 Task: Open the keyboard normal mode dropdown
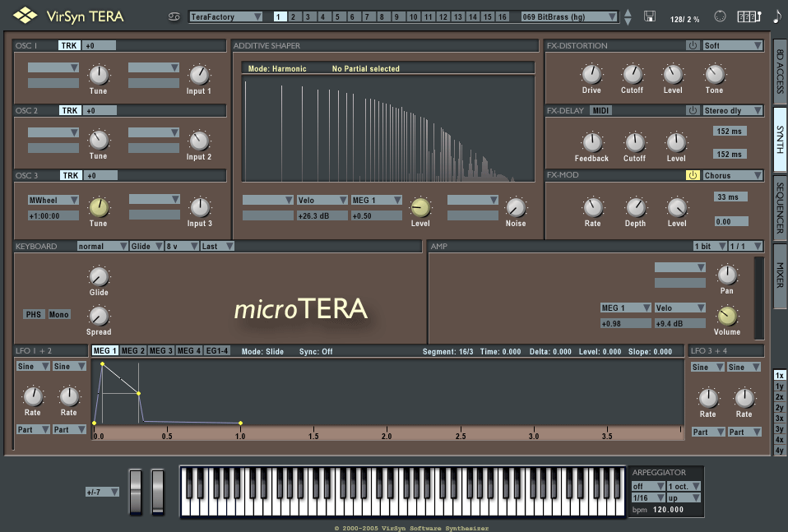[x=103, y=246]
